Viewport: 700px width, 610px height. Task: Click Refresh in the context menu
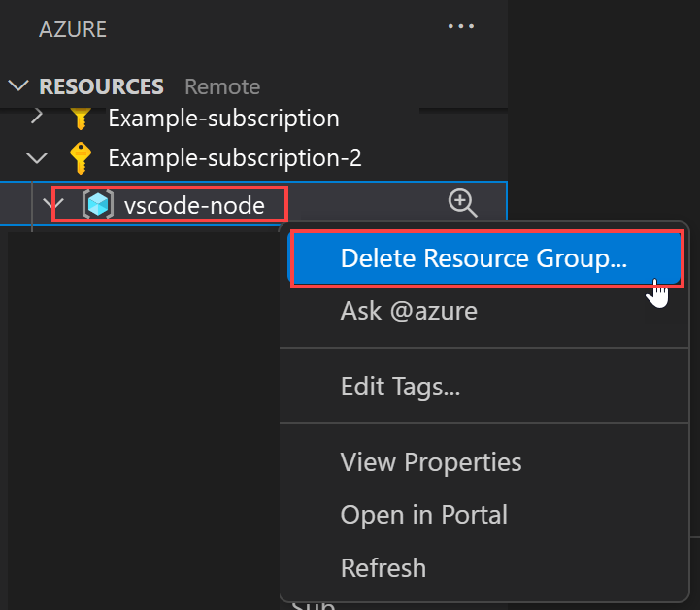click(x=383, y=566)
